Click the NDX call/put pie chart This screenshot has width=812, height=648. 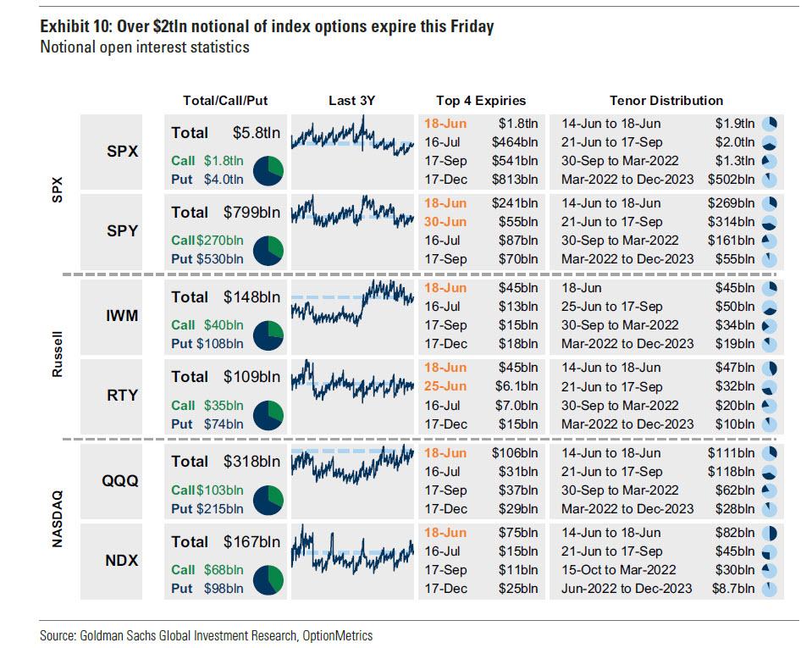click(268, 579)
